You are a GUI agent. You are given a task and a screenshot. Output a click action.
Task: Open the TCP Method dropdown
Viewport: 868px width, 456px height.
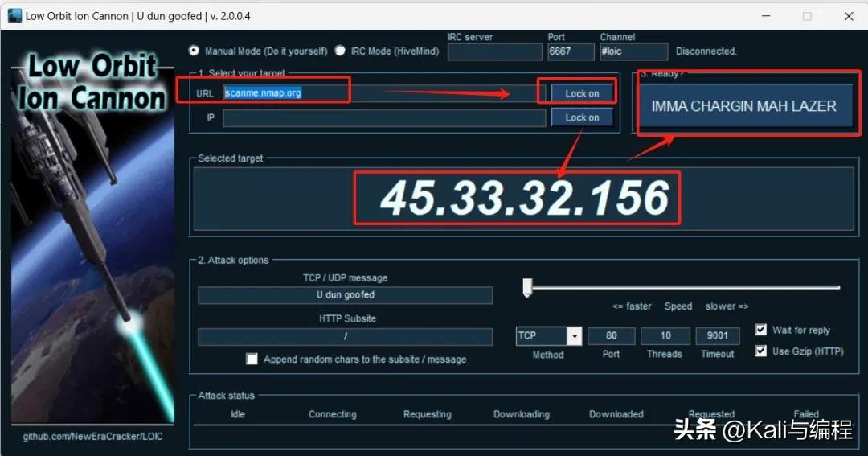(x=574, y=335)
